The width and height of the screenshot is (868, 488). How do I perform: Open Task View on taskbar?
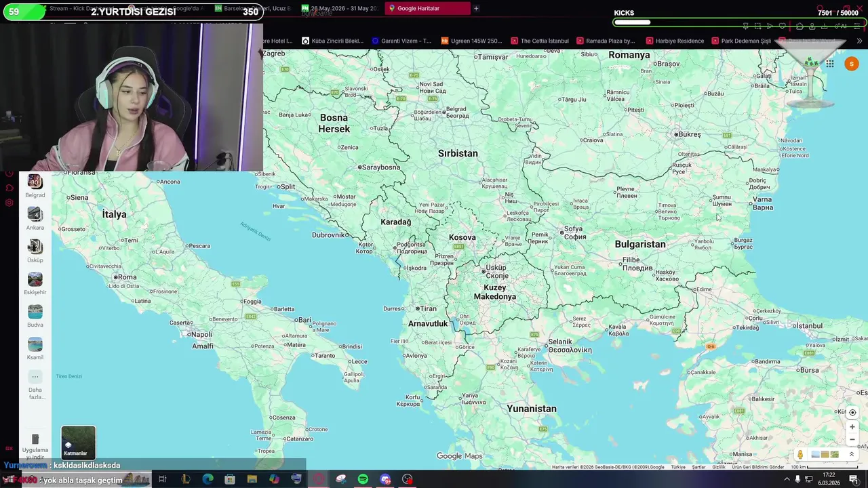click(163, 479)
